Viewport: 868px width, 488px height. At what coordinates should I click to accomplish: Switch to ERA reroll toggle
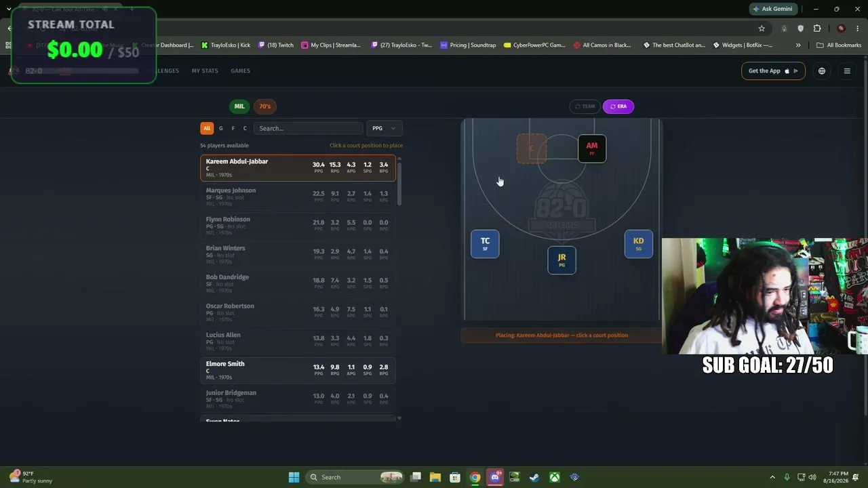618,106
